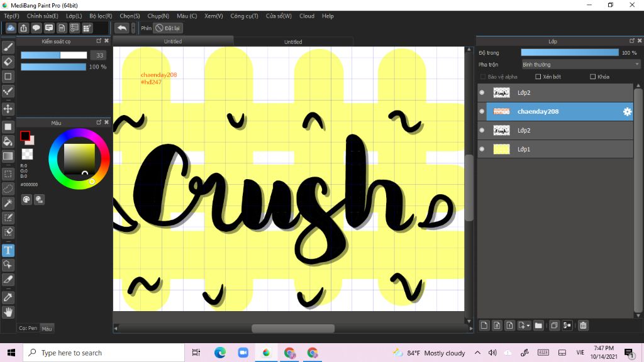Select the Eraser tool
The height and width of the screenshot is (362, 644).
point(8,62)
